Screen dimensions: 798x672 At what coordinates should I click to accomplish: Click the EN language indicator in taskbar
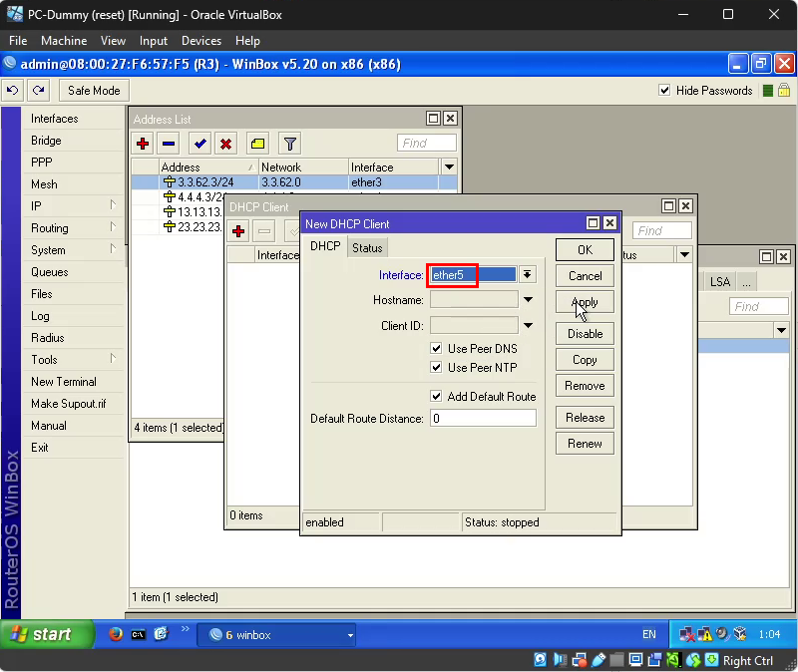[x=649, y=634]
